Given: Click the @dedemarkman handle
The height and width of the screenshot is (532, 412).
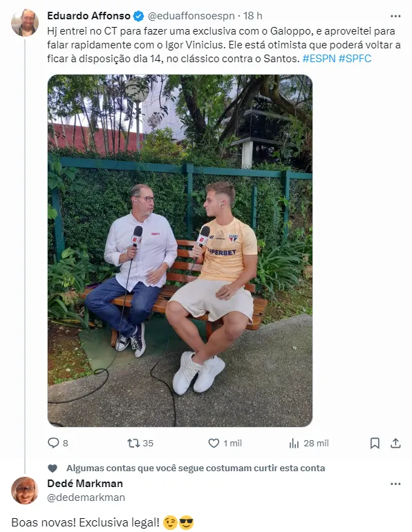Looking at the screenshot, I should tap(86, 497).
